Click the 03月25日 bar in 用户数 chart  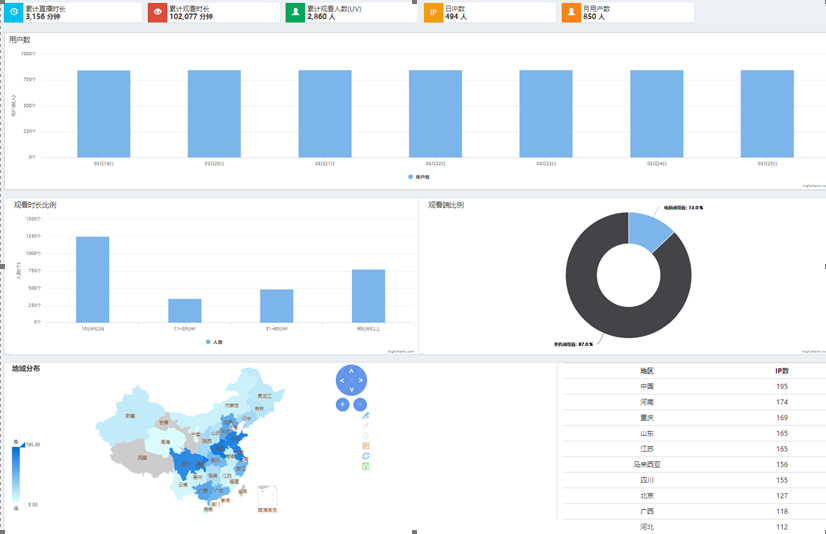[x=767, y=114]
